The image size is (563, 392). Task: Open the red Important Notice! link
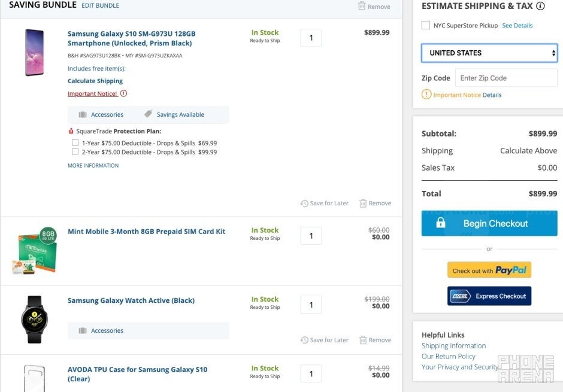coord(92,93)
